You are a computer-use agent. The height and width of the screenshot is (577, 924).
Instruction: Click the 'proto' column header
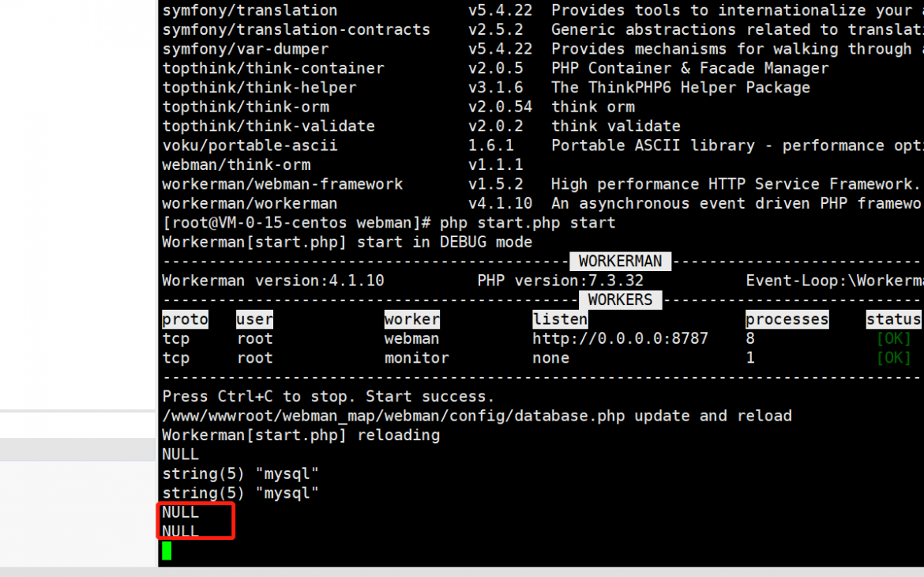point(185,320)
